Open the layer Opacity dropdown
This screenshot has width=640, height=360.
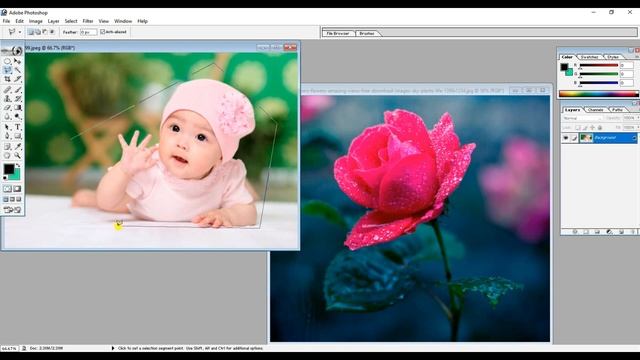point(638,118)
